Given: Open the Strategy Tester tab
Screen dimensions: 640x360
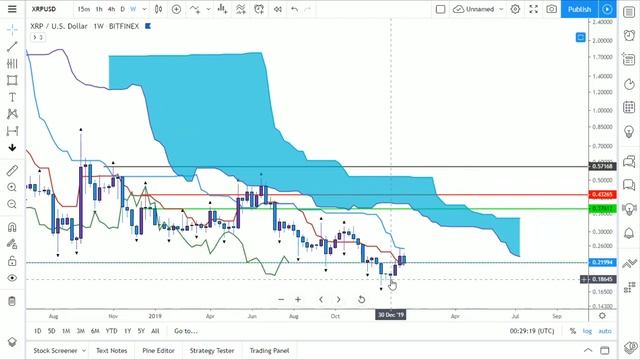Looking at the screenshot, I should point(212,351).
